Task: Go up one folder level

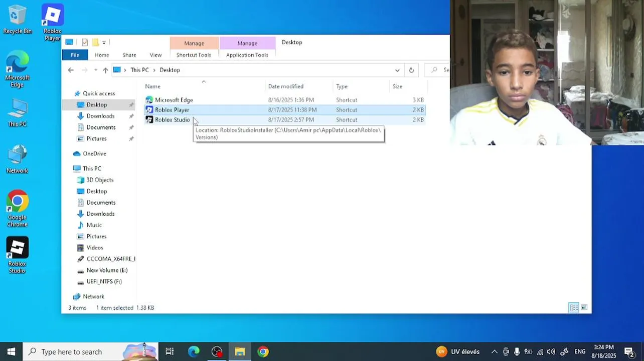Action: click(x=105, y=70)
